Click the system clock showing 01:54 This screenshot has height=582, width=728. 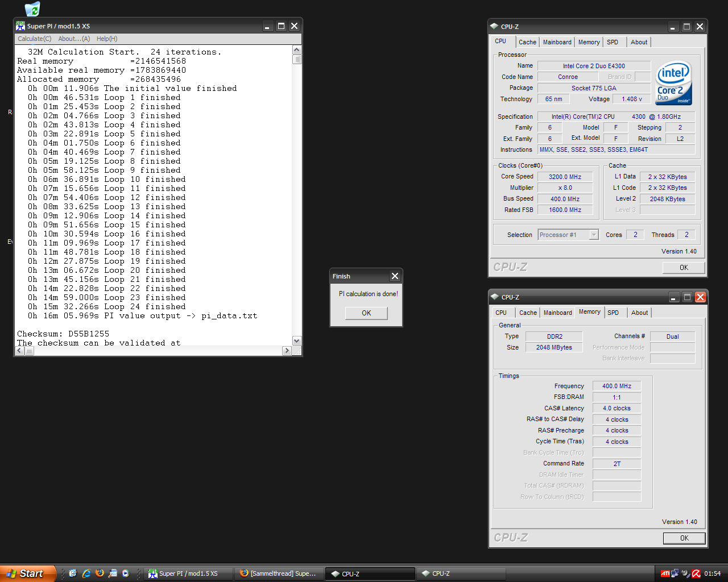pyautogui.click(x=712, y=573)
